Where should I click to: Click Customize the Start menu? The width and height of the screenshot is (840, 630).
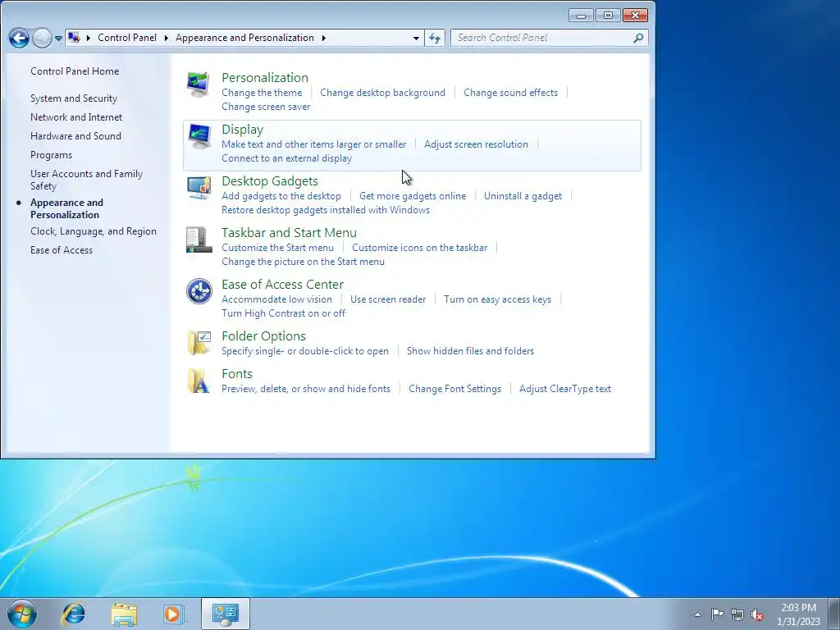(277, 248)
